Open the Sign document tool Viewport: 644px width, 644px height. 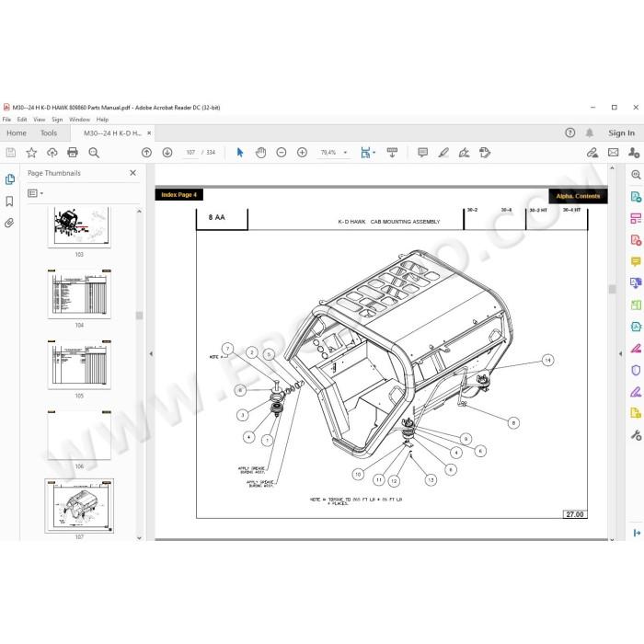[x=464, y=153]
